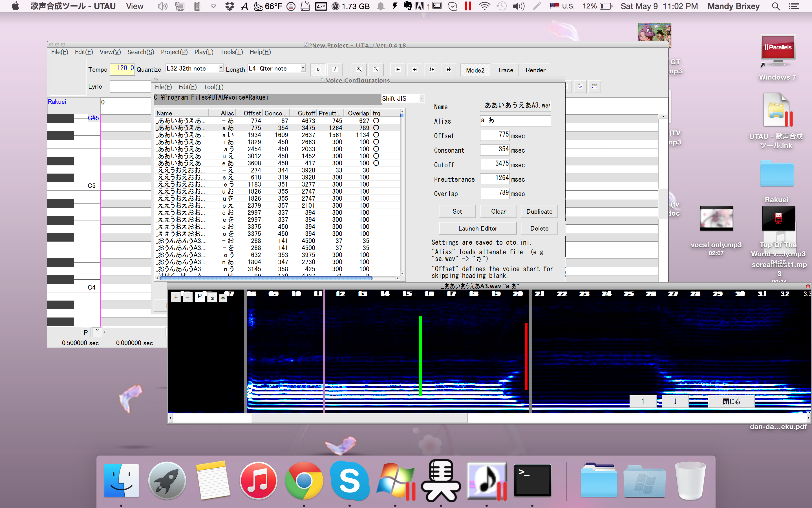
Task: Click the down arrow button in spectrogram editor
Action: [675, 401]
